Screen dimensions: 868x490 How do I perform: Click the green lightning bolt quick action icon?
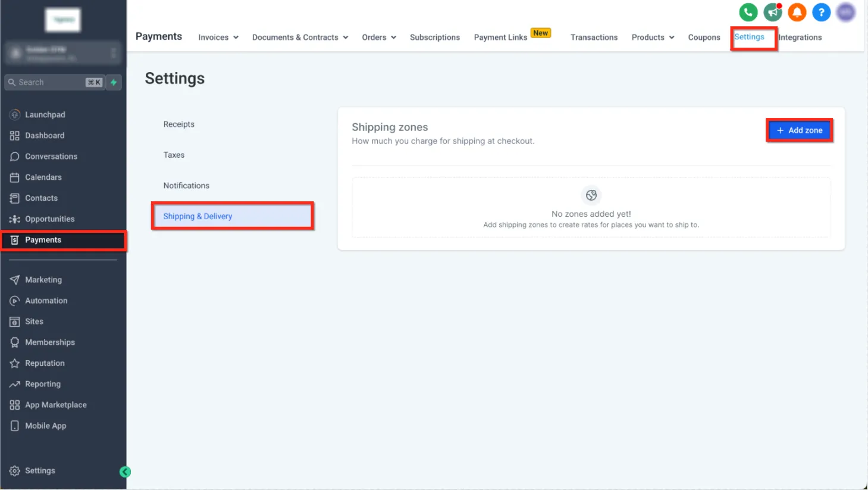coord(114,82)
